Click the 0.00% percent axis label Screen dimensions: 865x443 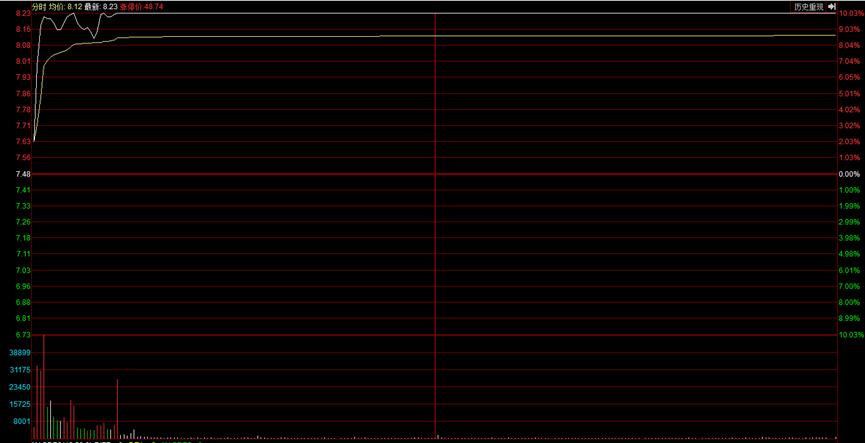click(x=850, y=174)
